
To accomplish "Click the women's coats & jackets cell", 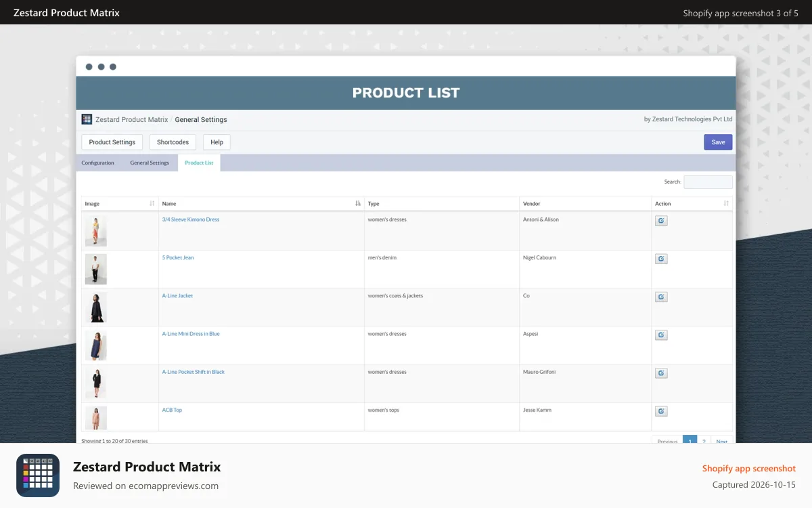I will tap(395, 295).
